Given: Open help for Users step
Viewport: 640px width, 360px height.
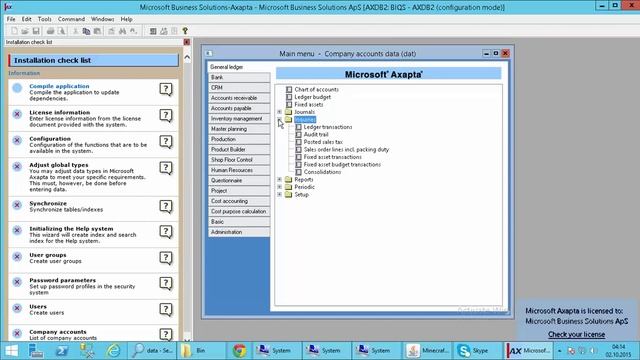Looking at the screenshot, I should point(166,309).
